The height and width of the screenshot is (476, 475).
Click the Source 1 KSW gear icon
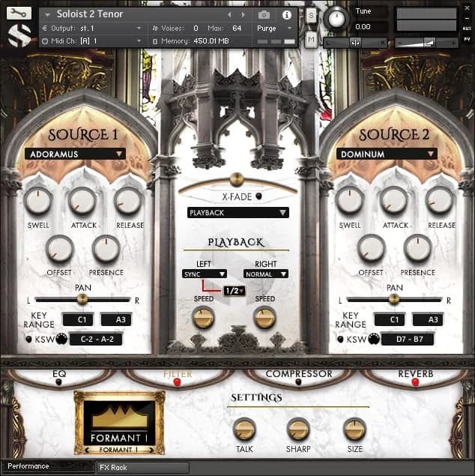click(61, 339)
